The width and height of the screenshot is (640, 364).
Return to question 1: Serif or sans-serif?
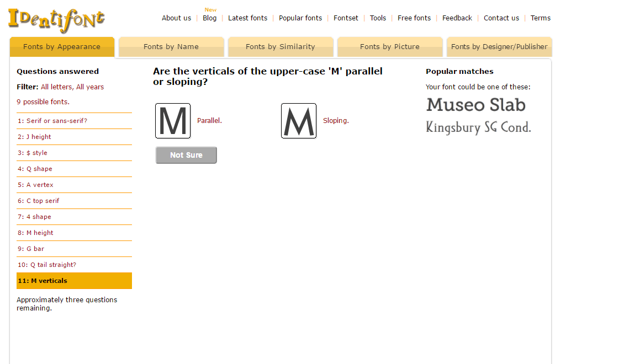pyautogui.click(x=52, y=121)
